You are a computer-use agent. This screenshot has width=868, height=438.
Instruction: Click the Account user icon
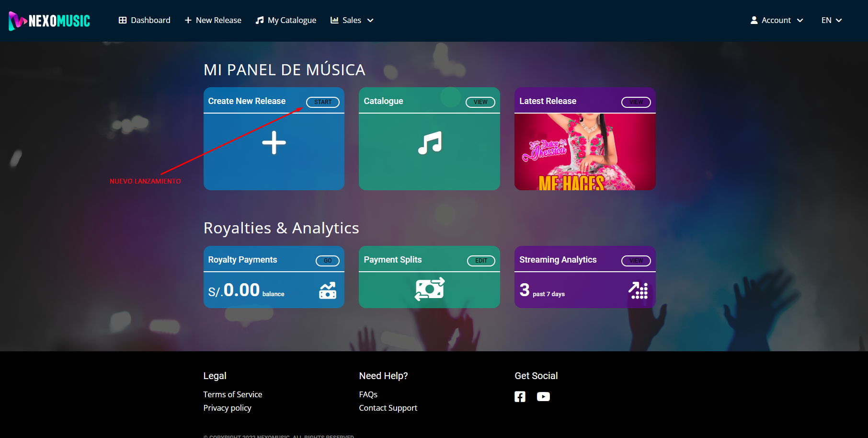(x=754, y=20)
